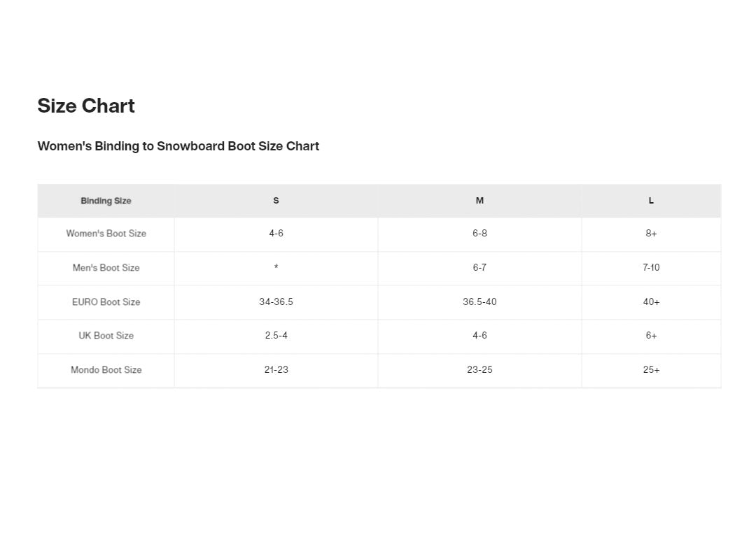Click the Women's Boot Size 8+ cell
This screenshot has width=756, height=540.
pyautogui.click(x=651, y=234)
